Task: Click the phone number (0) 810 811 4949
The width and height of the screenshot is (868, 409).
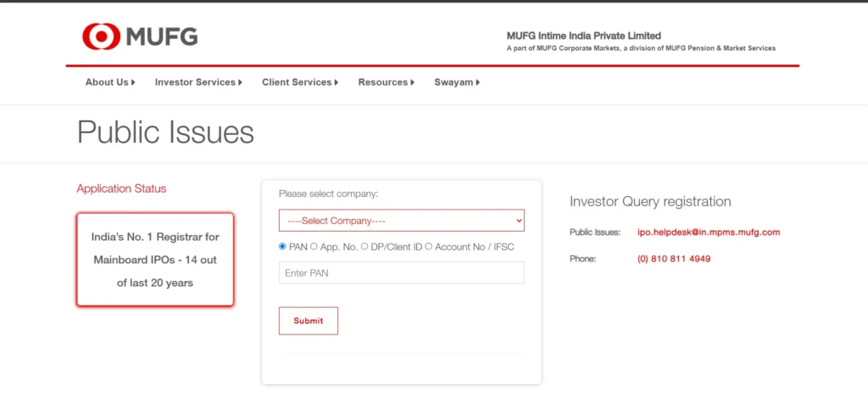Action: click(674, 259)
